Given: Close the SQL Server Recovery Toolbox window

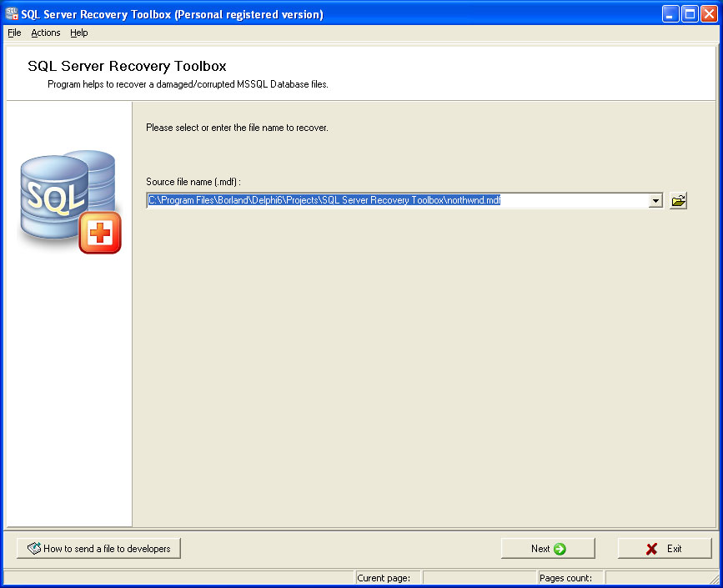Looking at the screenshot, I should 709,14.
